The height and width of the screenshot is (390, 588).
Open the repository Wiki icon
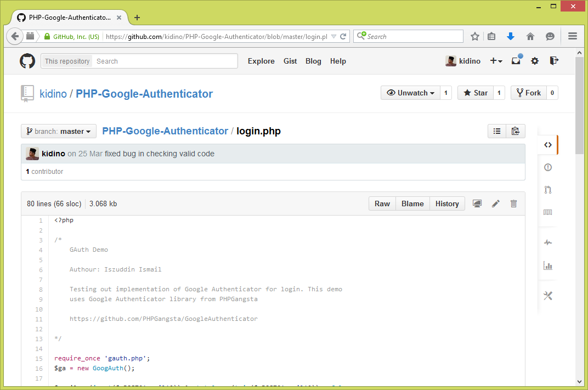(547, 212)
